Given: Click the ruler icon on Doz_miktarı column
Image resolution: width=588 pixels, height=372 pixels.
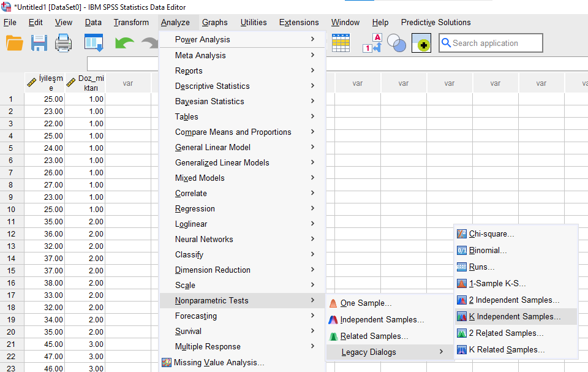Looking at the screenshot, I should 70,82.
